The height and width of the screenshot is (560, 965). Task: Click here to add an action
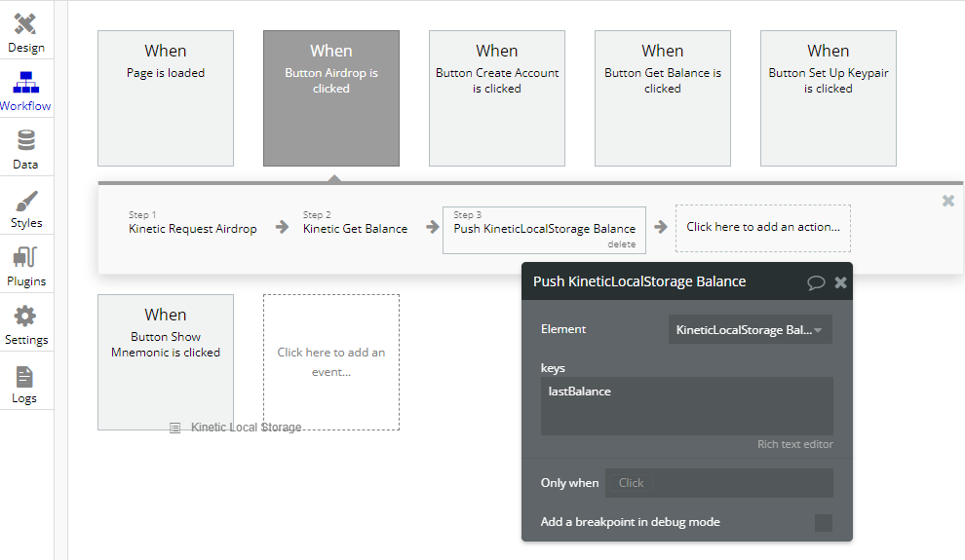762,227
